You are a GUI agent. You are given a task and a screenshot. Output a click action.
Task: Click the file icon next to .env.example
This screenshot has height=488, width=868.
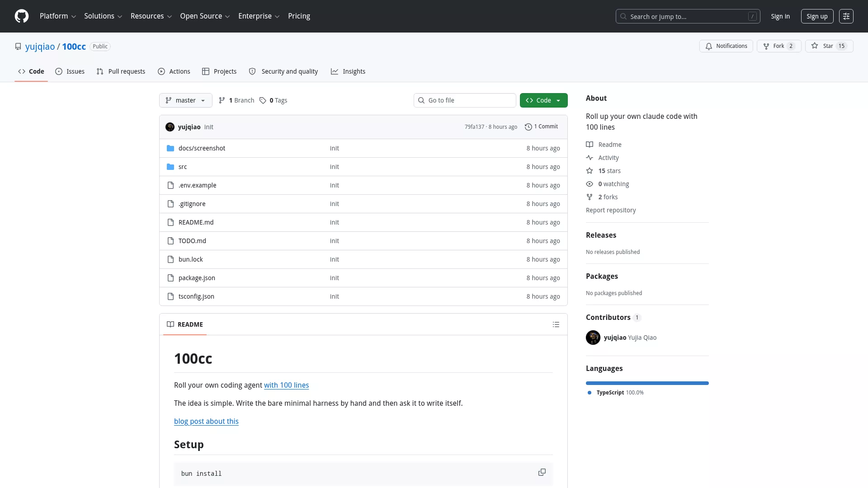[170, 185]
